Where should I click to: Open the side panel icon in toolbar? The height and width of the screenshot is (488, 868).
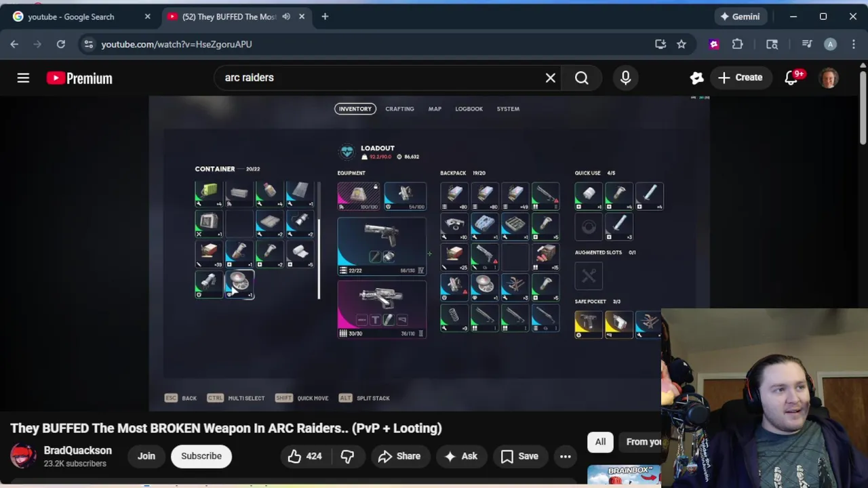coord(772,44)
